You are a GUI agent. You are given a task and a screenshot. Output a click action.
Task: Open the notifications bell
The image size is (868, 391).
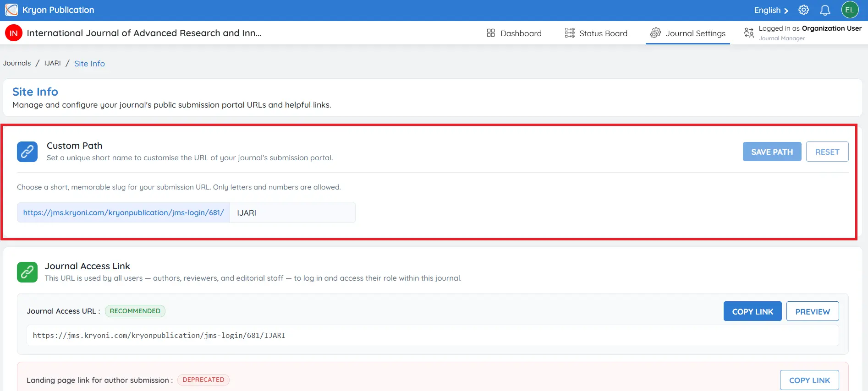[x=825, y=10]
